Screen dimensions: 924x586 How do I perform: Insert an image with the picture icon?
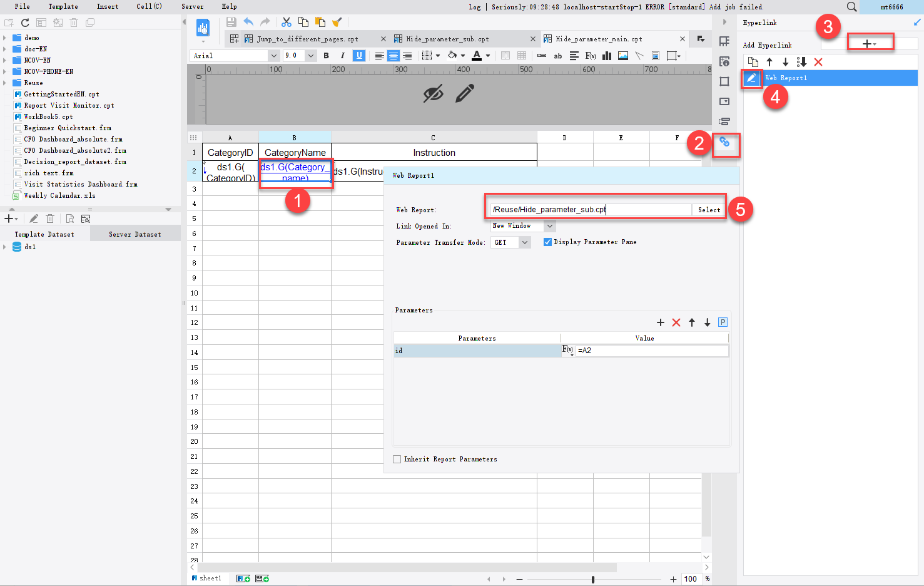[x=623, y=56]
